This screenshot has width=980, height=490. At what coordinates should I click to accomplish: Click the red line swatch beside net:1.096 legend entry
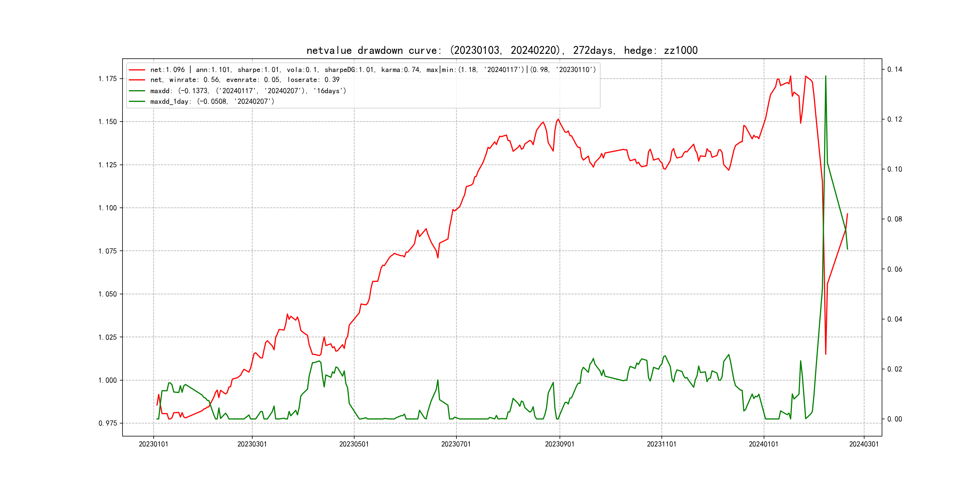point(137,70)
